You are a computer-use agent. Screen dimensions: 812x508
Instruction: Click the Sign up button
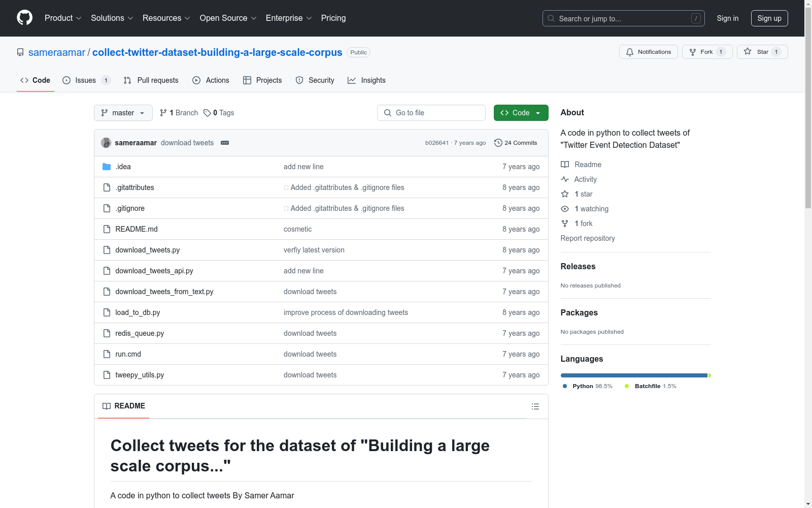tap(769, 18)
